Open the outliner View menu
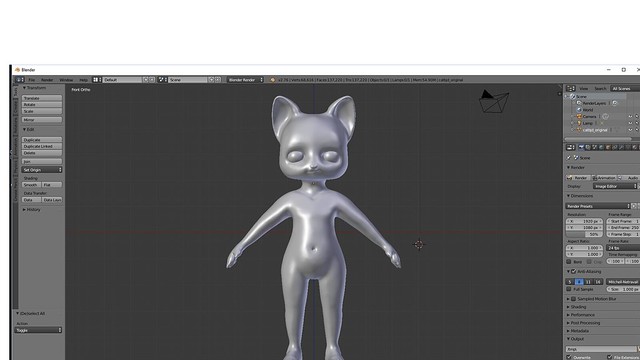The width and height of the screenshot is (640, 360). coord(584,89)
